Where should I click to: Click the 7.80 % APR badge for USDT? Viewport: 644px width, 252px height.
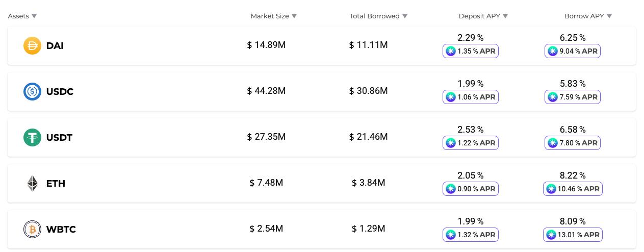point(573,143)
